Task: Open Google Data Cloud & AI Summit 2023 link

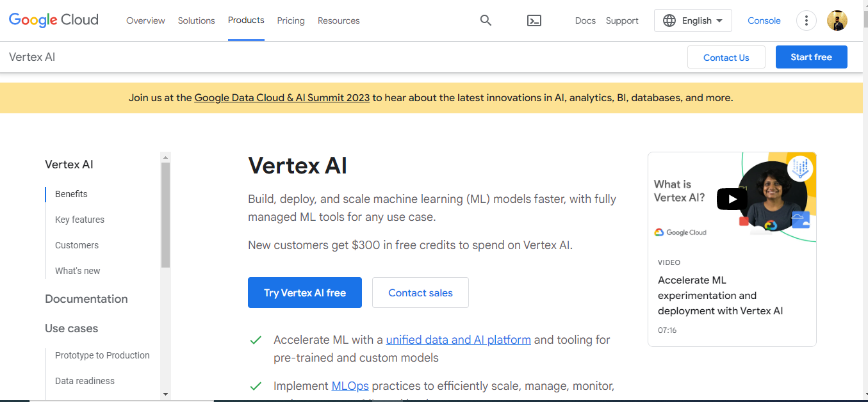Action: [x=283, y=98]
